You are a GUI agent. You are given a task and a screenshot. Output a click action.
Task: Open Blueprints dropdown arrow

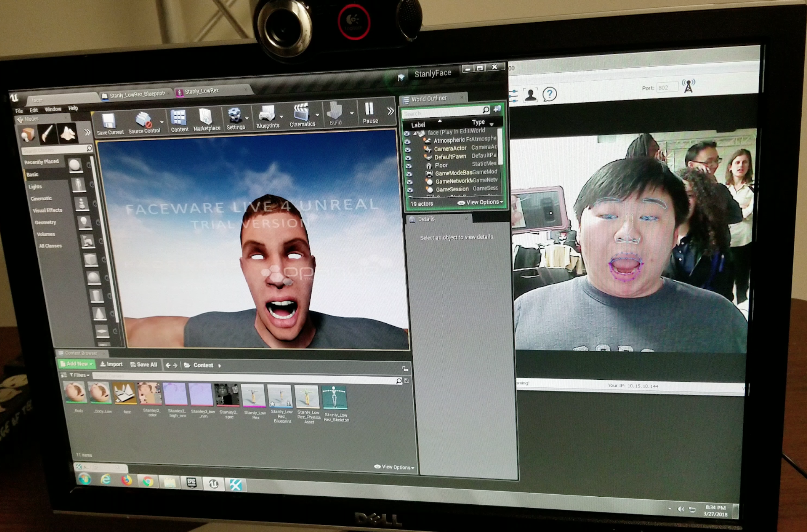[281, 116]
